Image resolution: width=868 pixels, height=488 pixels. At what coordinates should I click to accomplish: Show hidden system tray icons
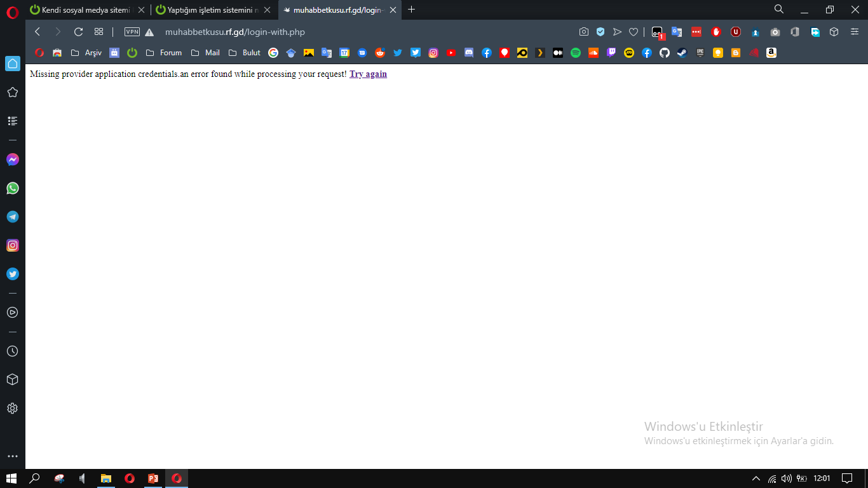(x=756, y=478)
